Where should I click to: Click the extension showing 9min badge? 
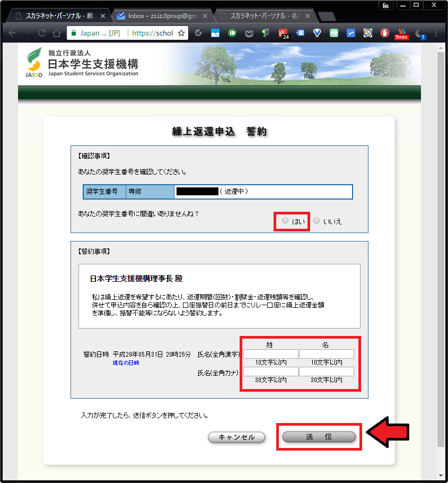click(401, 34)
